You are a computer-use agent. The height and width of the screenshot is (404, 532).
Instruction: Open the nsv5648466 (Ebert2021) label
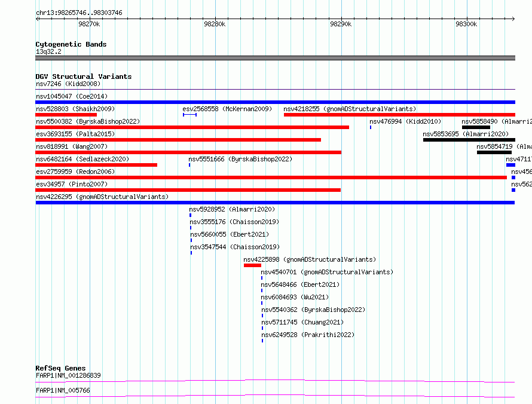pos(300,284)
